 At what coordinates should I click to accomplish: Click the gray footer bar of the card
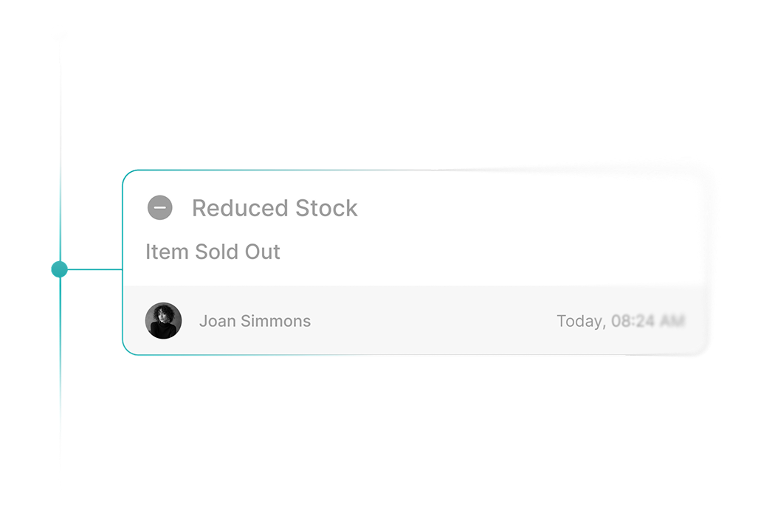421,320
